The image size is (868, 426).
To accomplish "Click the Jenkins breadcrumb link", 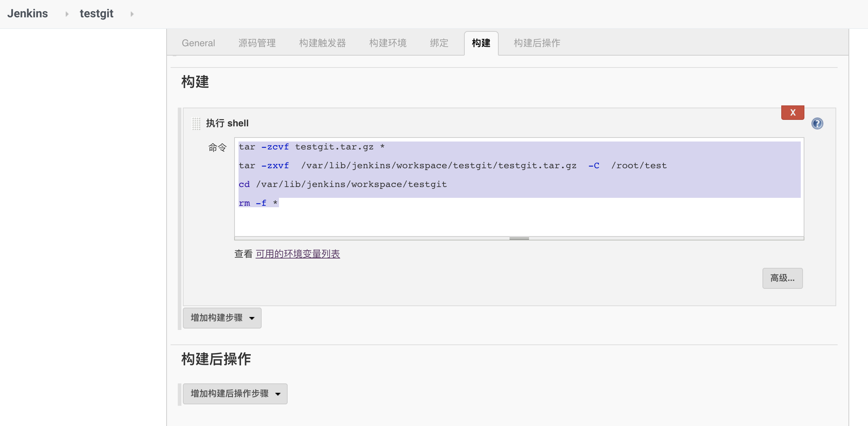I will coord(27,14).
